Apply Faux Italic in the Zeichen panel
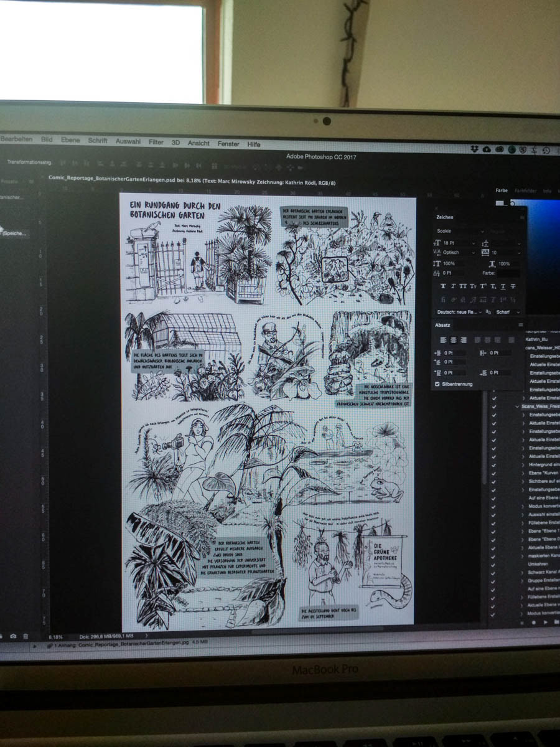The height and width of the screenshot is (747, 560). [x=453, y=286]
